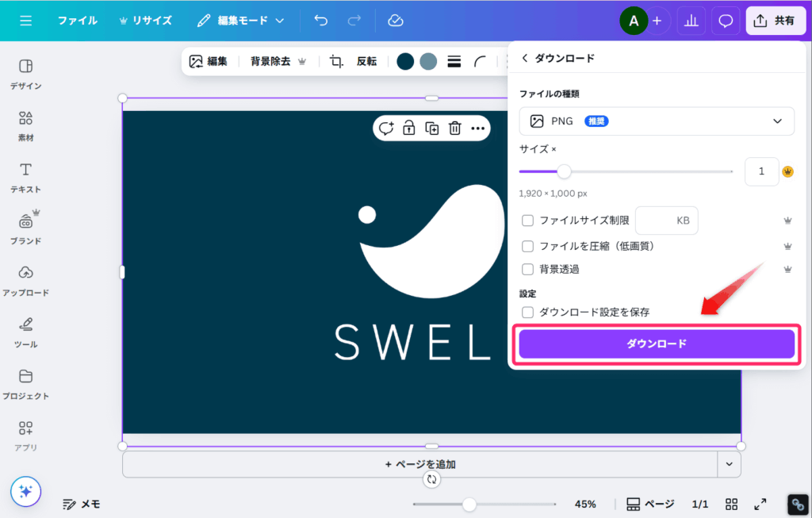Screen dimensions: 812x518
Task: Open the リサイズ menu
Action: pos(146,21)
